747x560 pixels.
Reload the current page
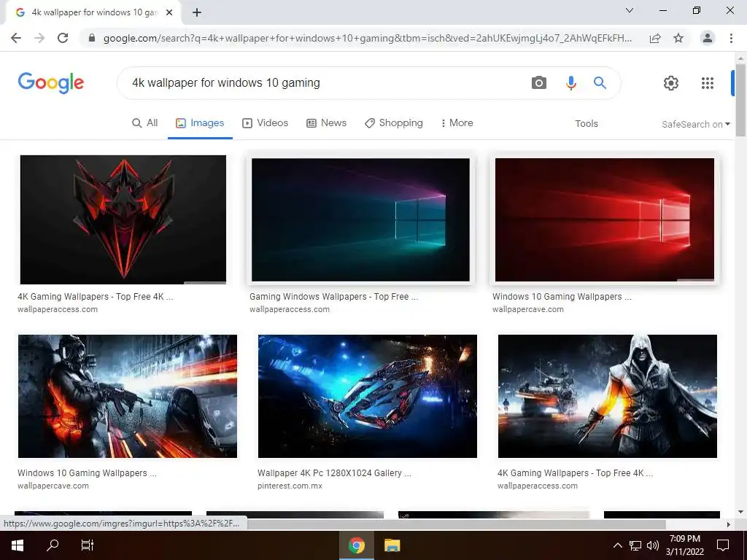[63, 38]
